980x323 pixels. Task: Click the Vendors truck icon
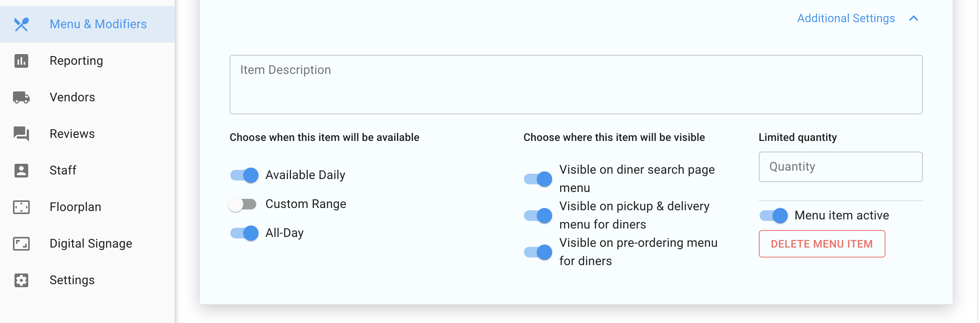click(21, 98)
